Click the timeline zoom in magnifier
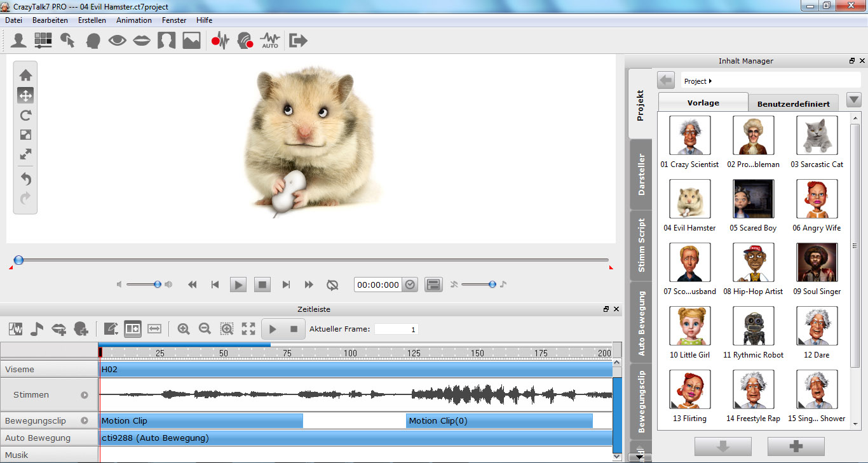Viewport: 868px width, 463px height. coord(184,328)
